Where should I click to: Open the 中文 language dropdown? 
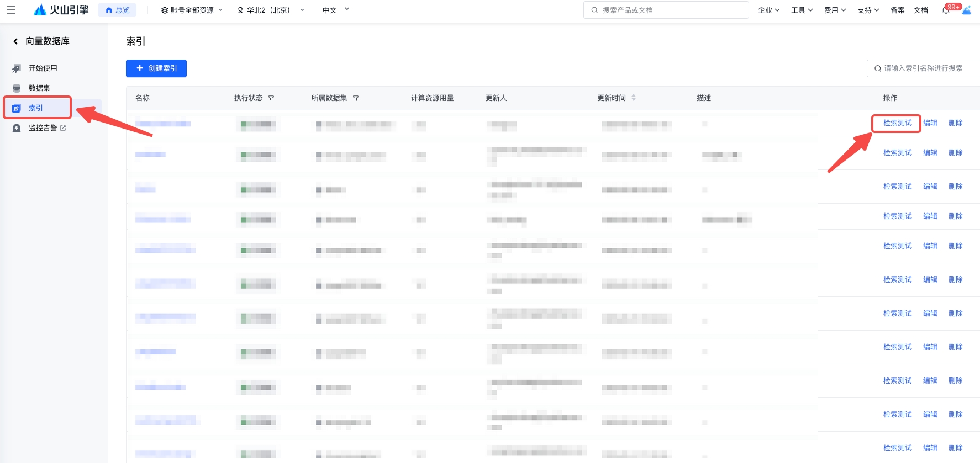pyautogui.click(x=336, y=10)
